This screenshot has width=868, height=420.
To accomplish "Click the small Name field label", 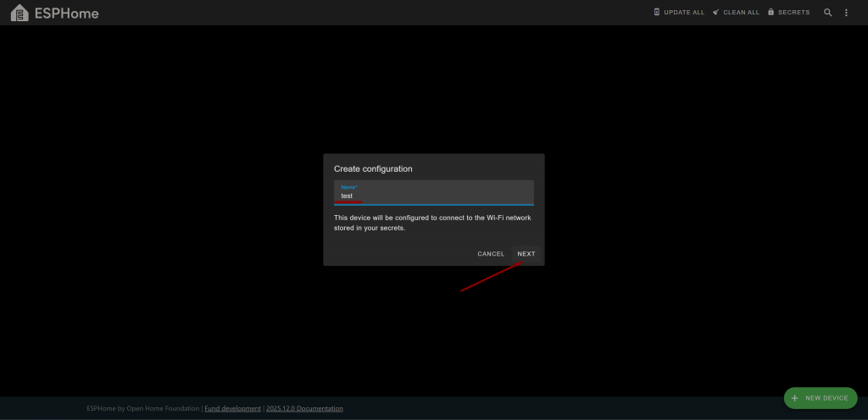I will (x=349, y=186).
